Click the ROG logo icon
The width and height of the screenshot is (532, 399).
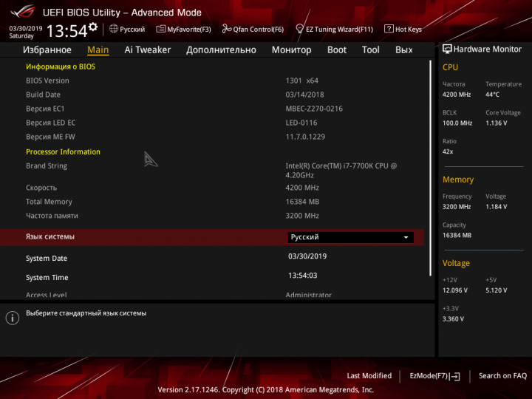(23, 12)
